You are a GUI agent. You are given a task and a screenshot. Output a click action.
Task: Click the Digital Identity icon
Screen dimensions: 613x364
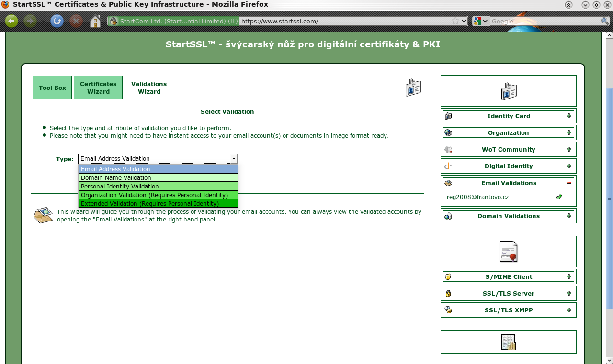click(x=448, y=166)
